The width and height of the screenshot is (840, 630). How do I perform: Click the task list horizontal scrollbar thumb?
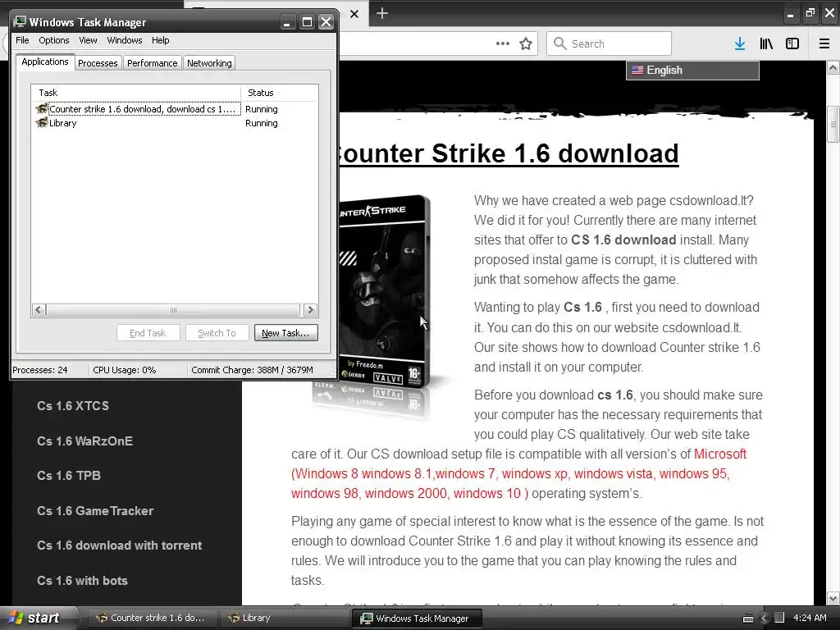click(173, 309)
